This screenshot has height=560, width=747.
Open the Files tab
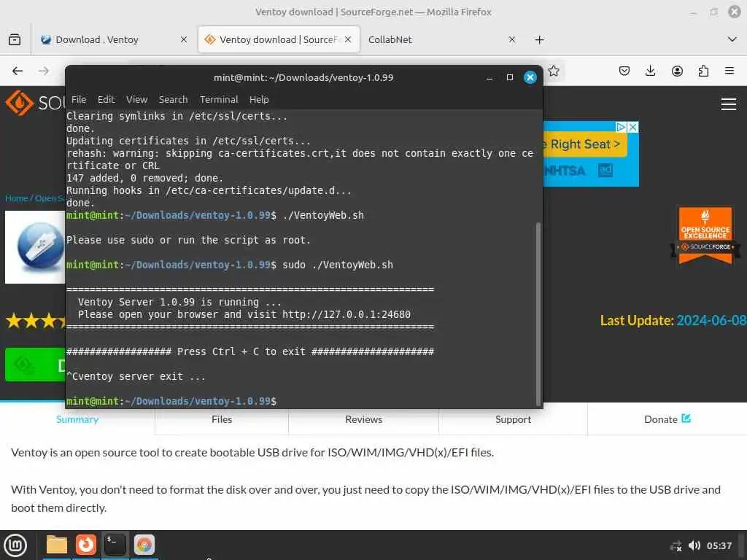(x=222, y=419)
